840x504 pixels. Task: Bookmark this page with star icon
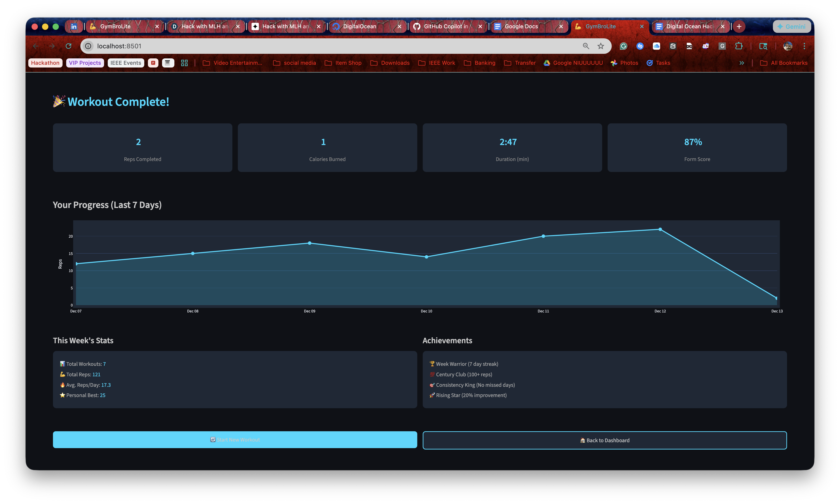point(601,46)
